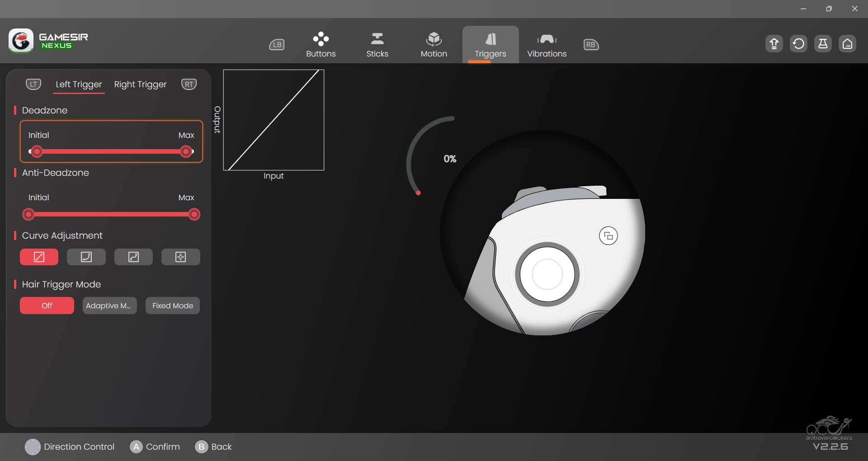Set Hair Trigger Mode to Off

47,306
